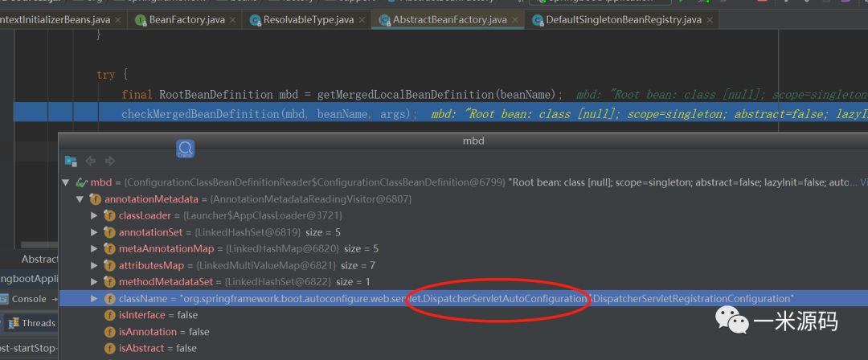Expand the attributesMap node
The height and width of the screenshot is (360, 868).
(x=95, y=265)
